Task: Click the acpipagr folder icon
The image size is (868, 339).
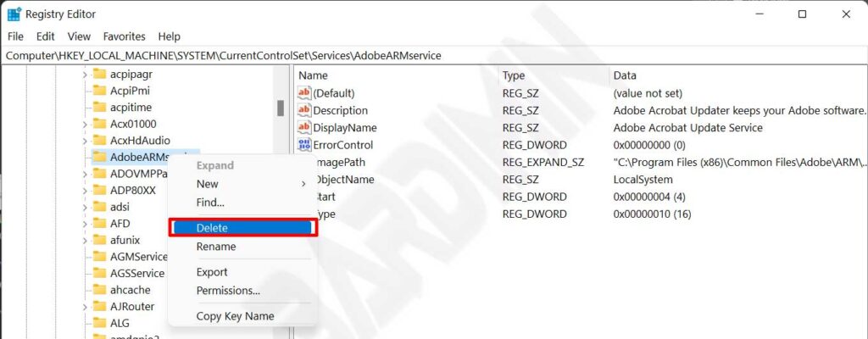Action: [x=99, y=74]
